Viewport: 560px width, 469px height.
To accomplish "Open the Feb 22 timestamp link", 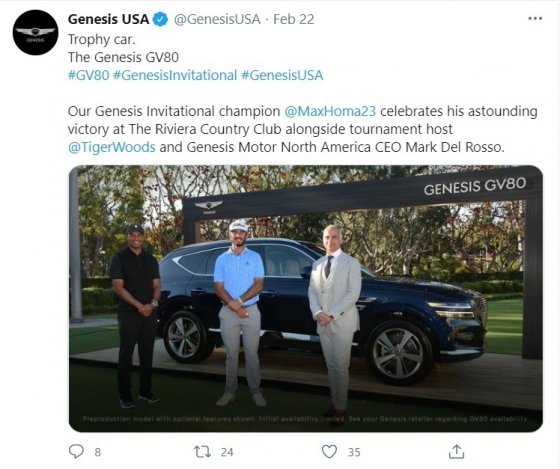I will 294,19.
